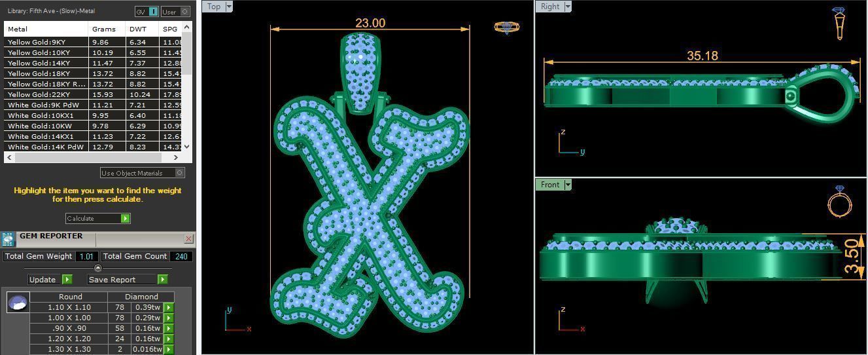Click green arrow for 1.10 X 1.10 row
This screenshot has height=355, width=868.
[169, 307]
